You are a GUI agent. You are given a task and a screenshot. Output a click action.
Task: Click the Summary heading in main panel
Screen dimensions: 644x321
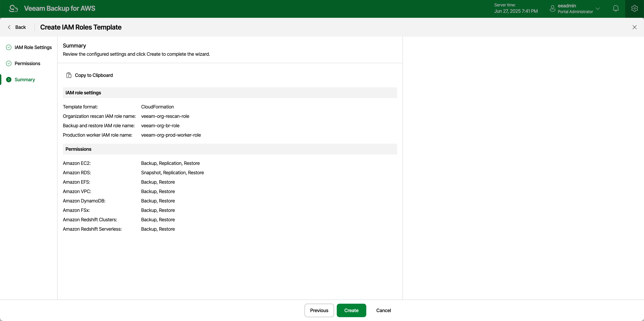click(74, 45)
